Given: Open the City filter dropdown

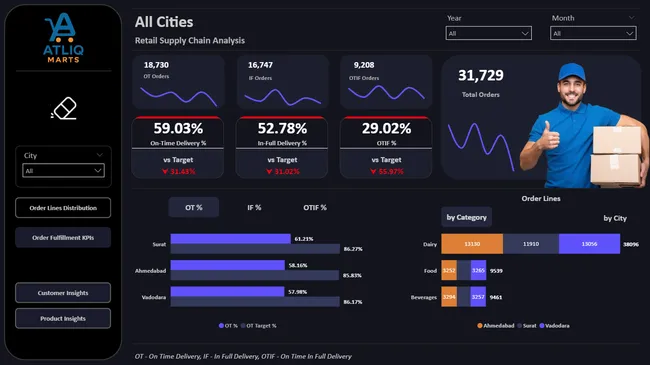Looking at the screenshot, I should click(x=63, y=170).
